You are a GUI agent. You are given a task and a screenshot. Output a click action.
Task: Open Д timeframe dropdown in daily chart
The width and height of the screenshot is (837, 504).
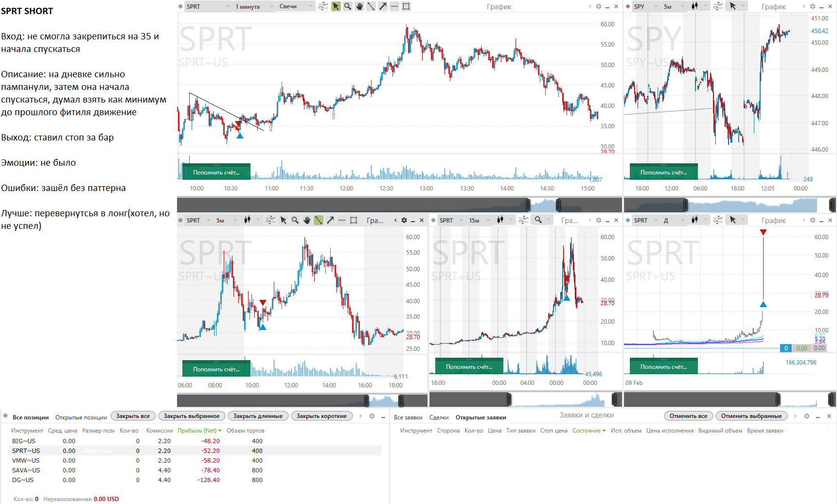tap(674, 220)
